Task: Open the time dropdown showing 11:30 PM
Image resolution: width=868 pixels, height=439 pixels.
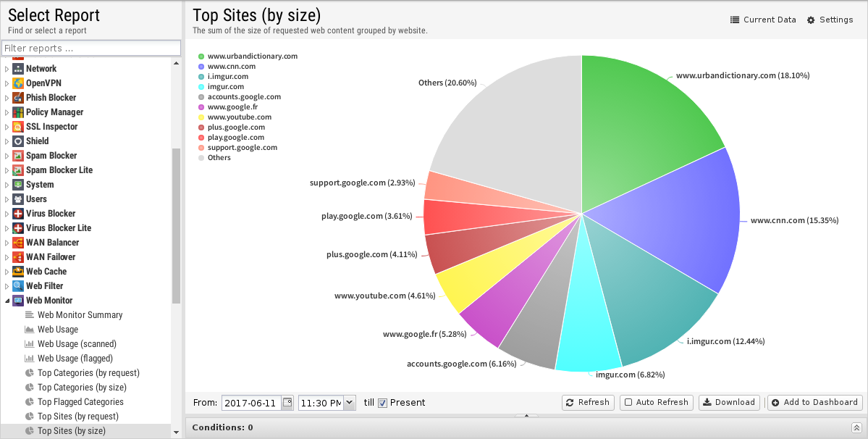Action: coord(350,403)
